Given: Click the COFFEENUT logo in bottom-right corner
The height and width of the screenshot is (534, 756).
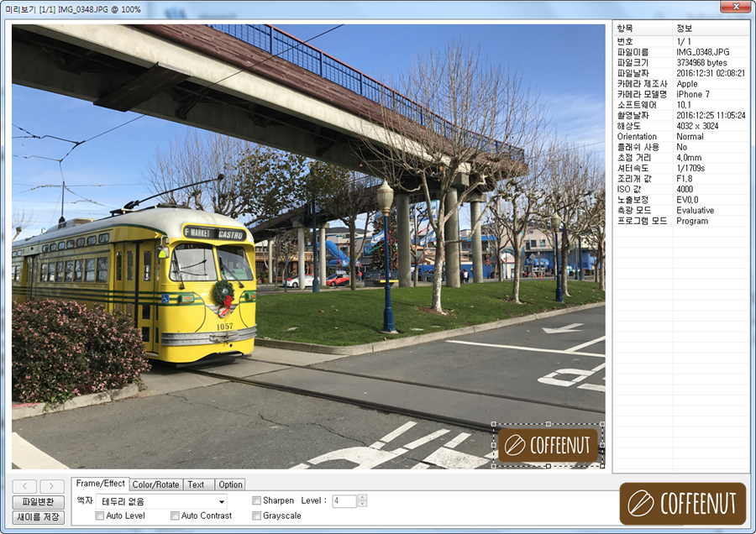Looking at the screenshot, I should pyautogui.click(x=683, y=504).
